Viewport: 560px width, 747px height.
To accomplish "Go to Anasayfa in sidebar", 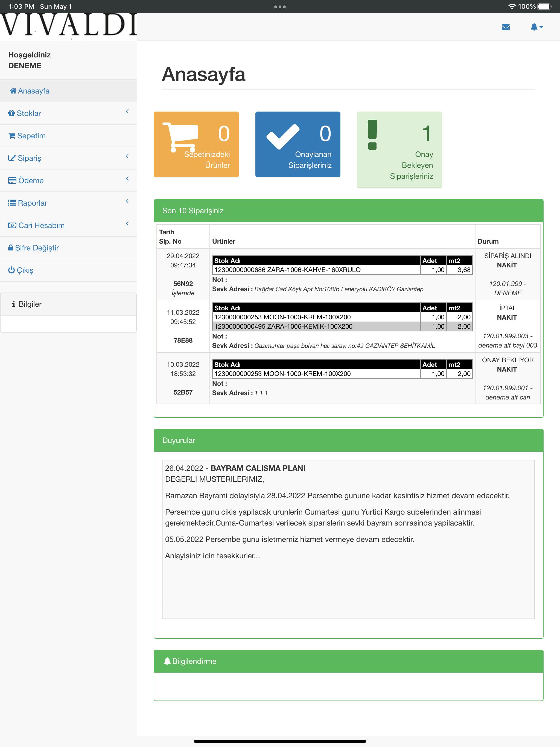I will pyautogui.click(x=68, y=91).
